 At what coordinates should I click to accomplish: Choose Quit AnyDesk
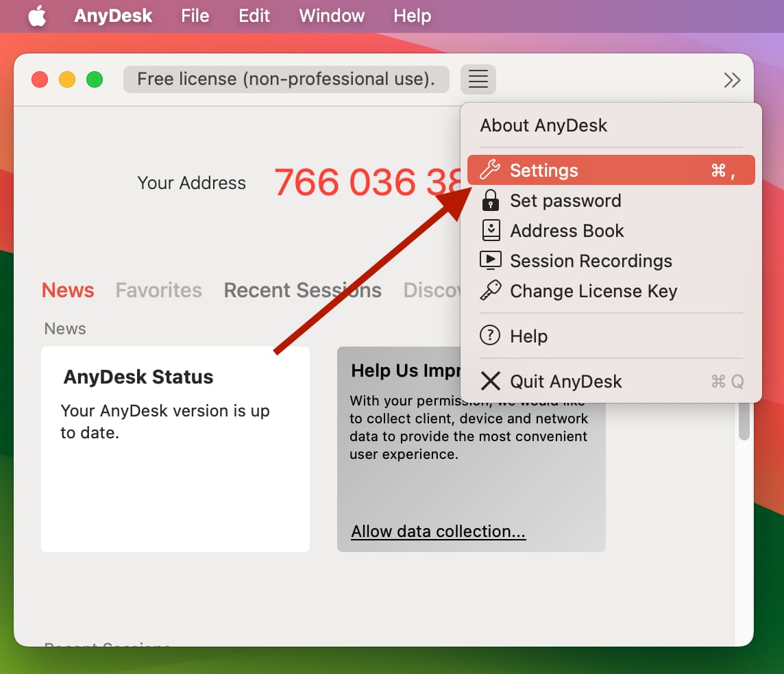[611, 381]
